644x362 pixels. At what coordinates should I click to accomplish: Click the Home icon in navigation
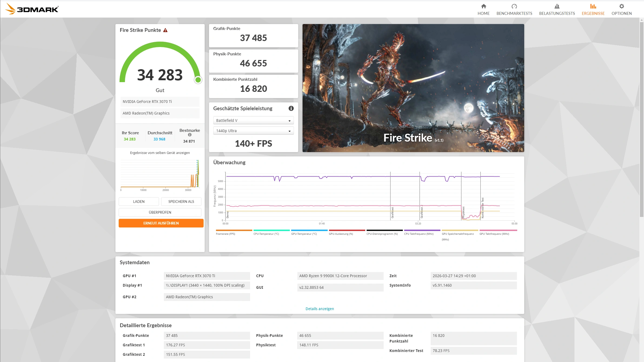(x=483, y=6)
